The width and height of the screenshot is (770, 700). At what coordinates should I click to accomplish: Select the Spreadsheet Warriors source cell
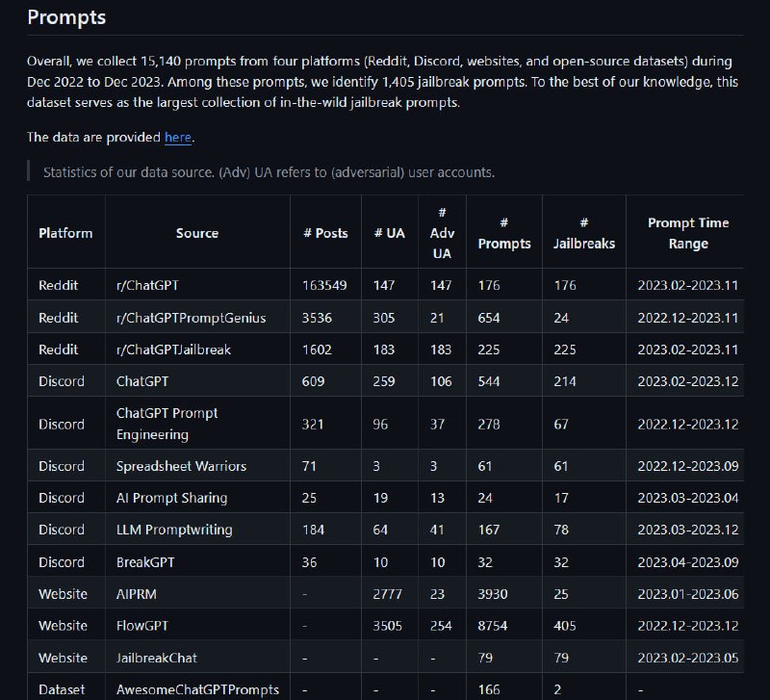pyautogui.click(x=181, y=466)
